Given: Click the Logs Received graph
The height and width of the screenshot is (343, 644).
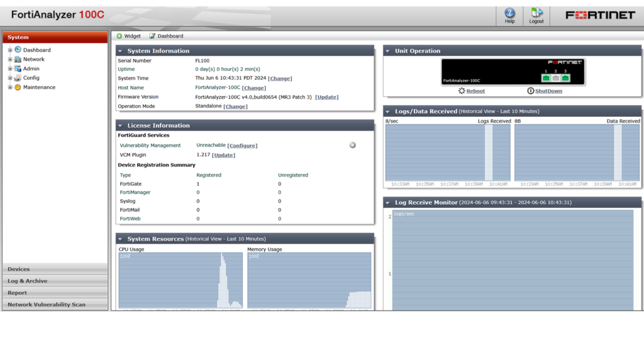Looking at the screenshot, I should click(448, 153).
